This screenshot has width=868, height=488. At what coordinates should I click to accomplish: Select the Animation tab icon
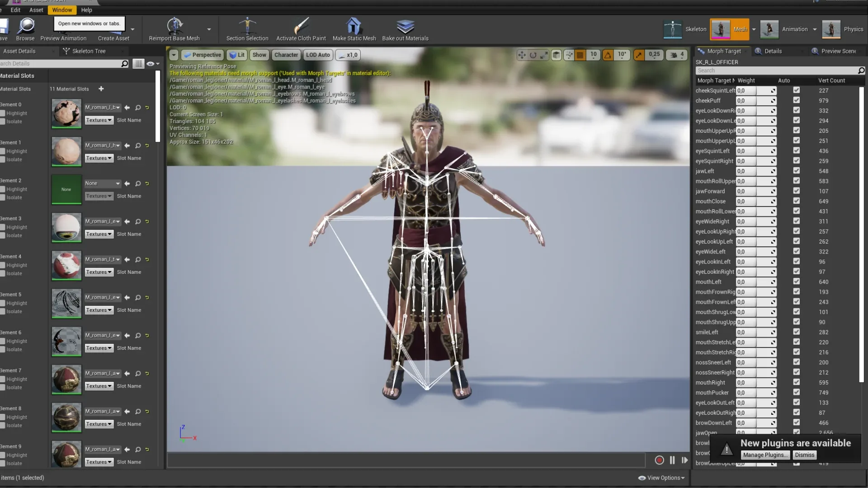(x=769, y=28)
